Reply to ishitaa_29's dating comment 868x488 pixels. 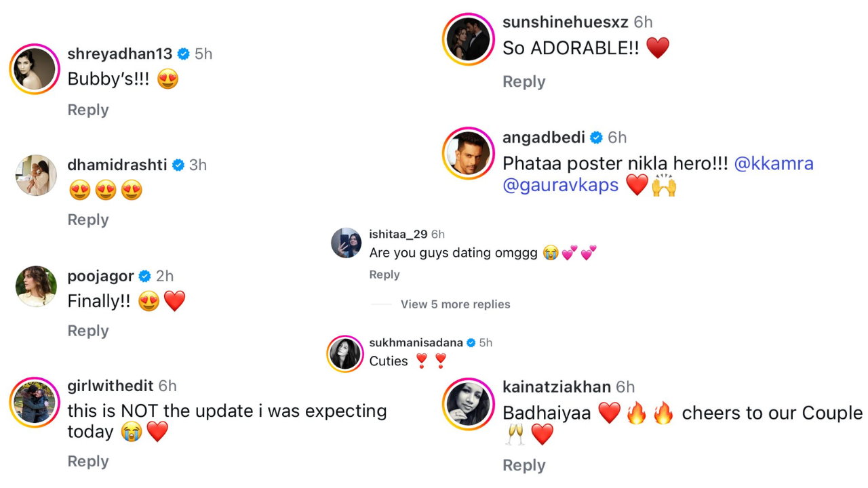click(x=384, y=274)
